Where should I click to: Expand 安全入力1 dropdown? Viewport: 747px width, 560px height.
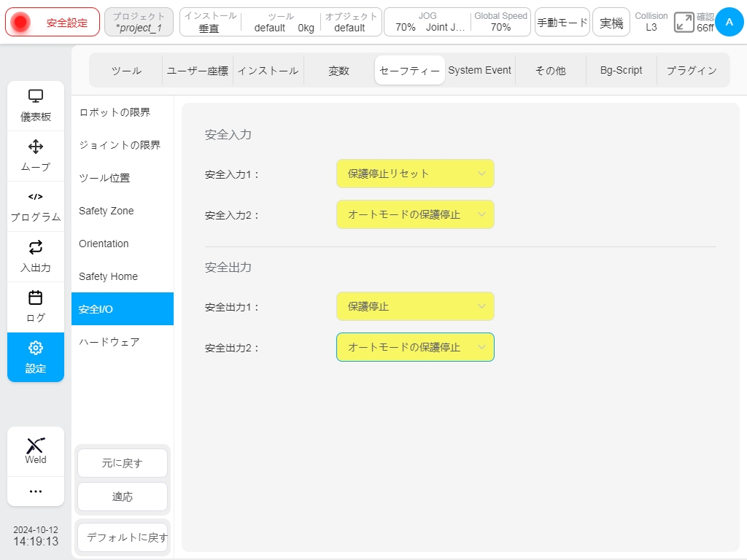click(415, 174)
